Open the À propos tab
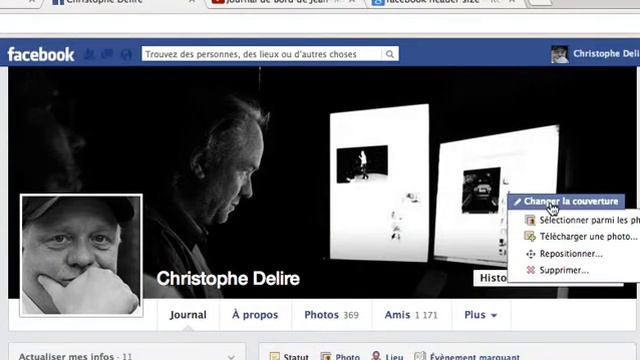Viewport: 640px width, 360px height. point(255,315)
